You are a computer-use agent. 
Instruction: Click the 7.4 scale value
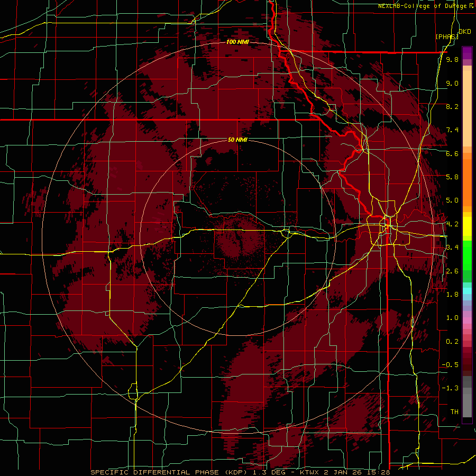coord(452,130)
